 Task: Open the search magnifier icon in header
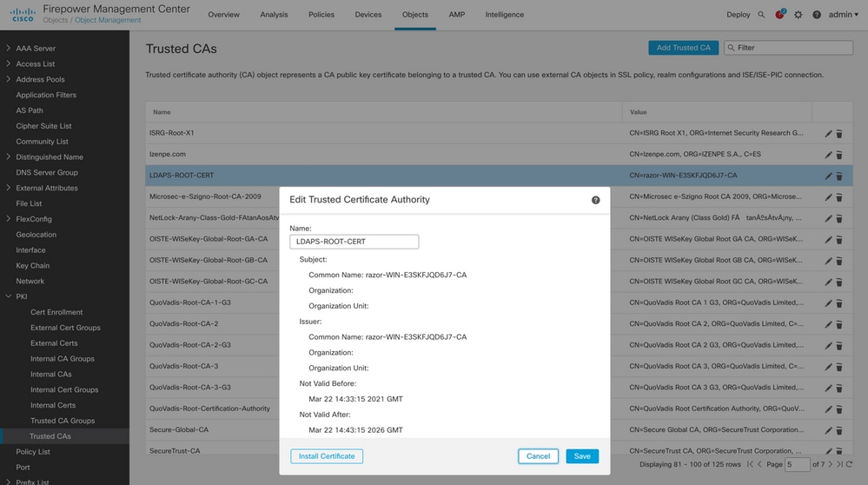pos(761,15)
